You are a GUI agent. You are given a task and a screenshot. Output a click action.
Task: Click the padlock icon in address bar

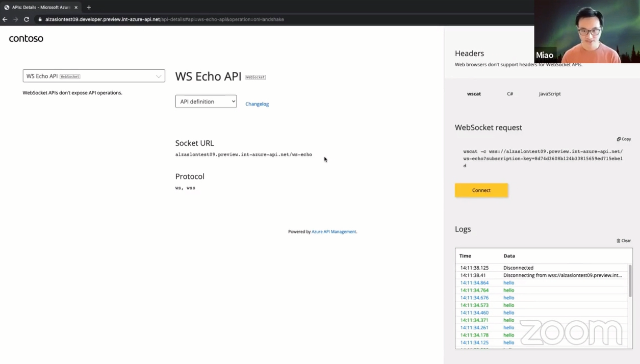[x=40, y=19]
